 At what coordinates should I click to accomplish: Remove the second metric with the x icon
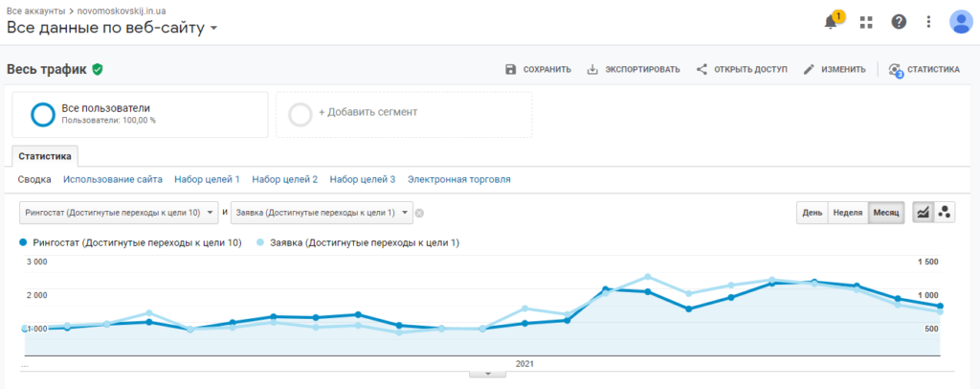click(x=420, y=214)
